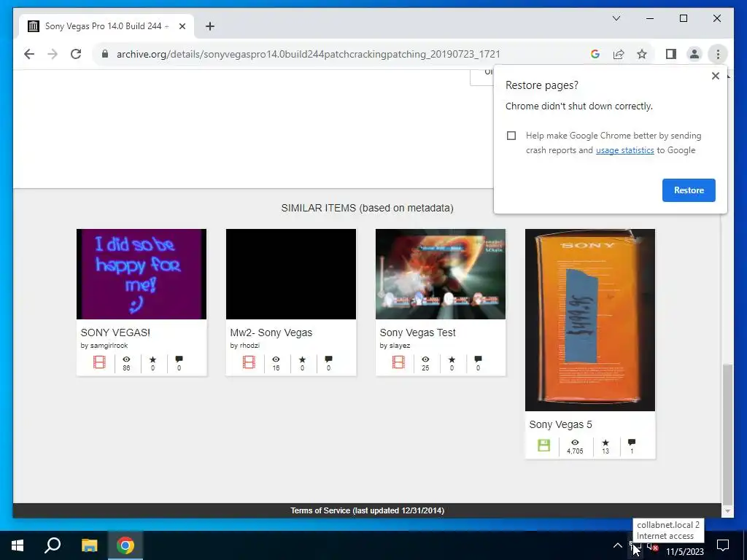Reload the archive.org page
The image size is (747, 560).
[76, 54]
